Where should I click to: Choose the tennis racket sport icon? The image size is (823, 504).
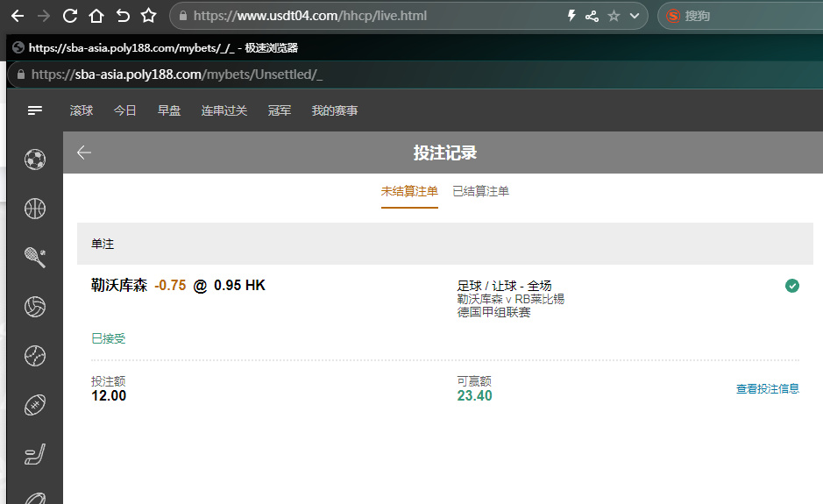35,257
